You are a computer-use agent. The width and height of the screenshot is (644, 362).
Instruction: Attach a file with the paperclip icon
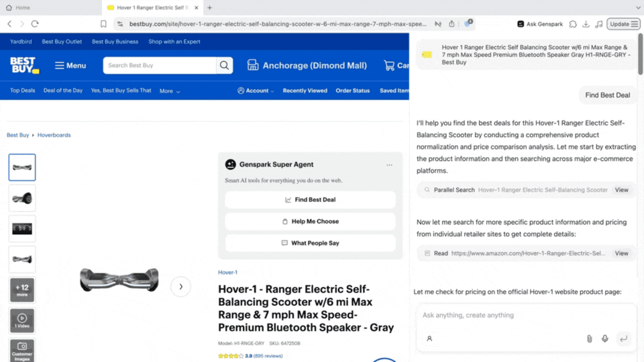pos(589,338)
